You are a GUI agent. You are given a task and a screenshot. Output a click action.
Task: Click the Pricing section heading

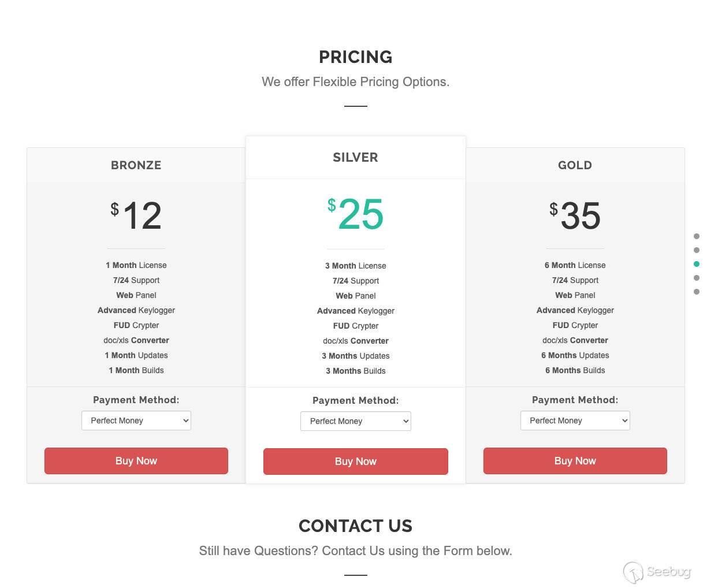[356, 57]
